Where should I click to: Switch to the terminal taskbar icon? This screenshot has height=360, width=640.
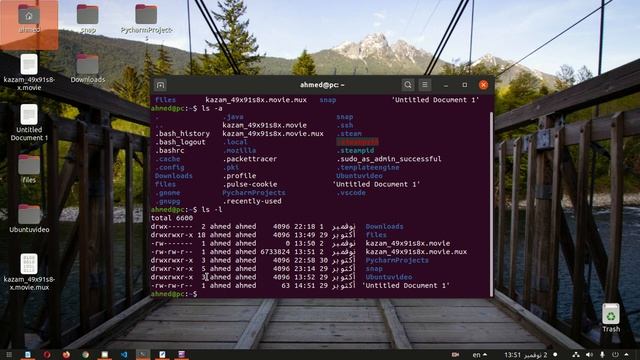pyautogui.click(x=143, y=355)
